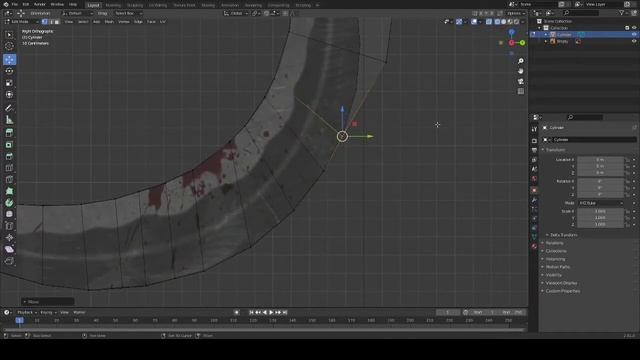The width and height of the screenshot is (640, 360).
Task: Select the Smooth tool
Action: 9,214
